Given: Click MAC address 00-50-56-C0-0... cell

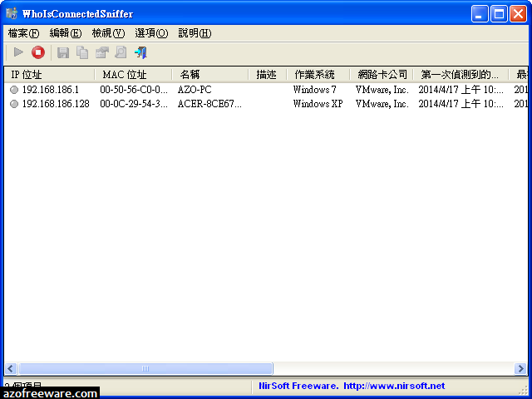Looking at the screenshot, I should point(134,90).
